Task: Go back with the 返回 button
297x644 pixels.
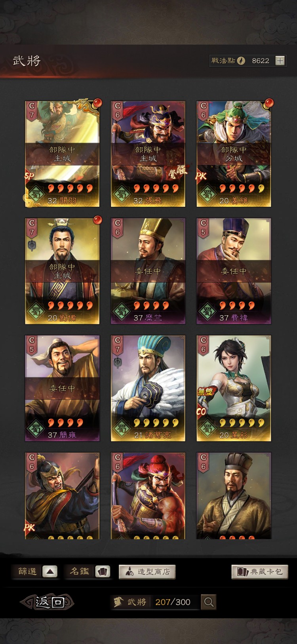Action: coord(47,602)
